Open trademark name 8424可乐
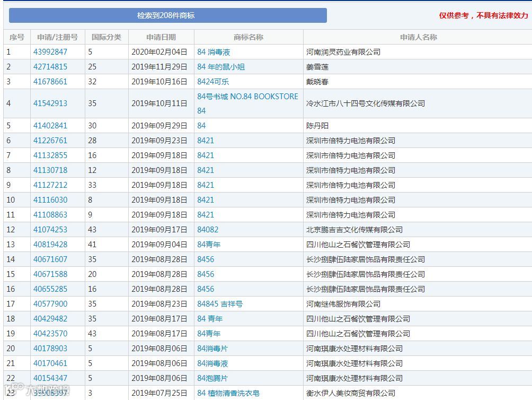 point(213,82)
